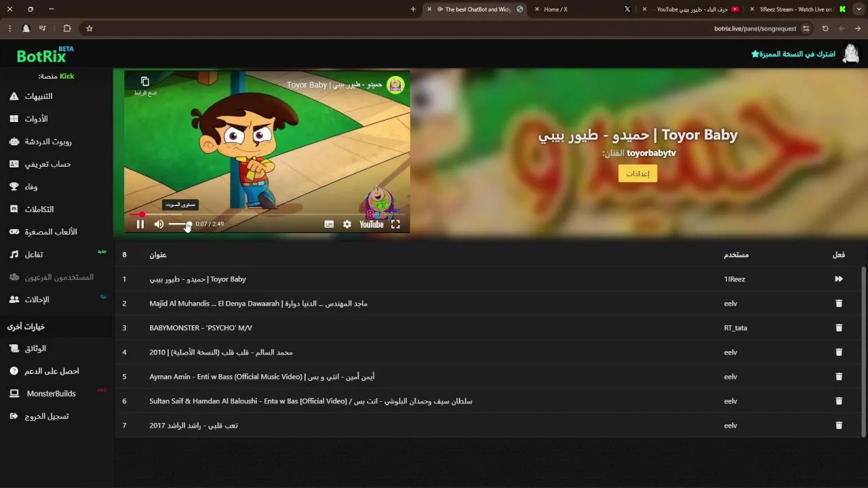Toggle subtitles captions in video player
Viewport: 868px width, 488px height.
[x=329, y=224]
